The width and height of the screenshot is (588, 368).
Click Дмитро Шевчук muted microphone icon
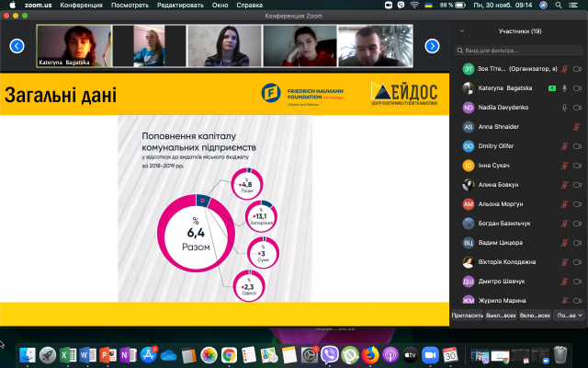(x=564, y=282)
